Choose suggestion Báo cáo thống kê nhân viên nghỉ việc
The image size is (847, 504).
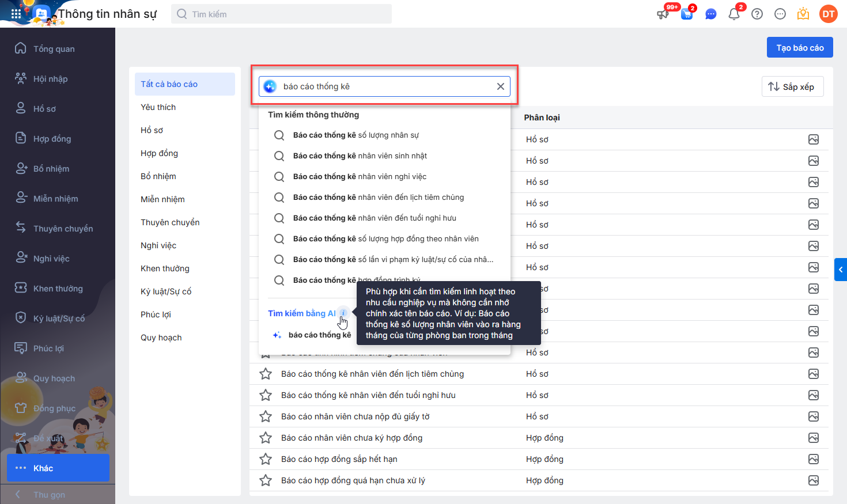[384, 176]
